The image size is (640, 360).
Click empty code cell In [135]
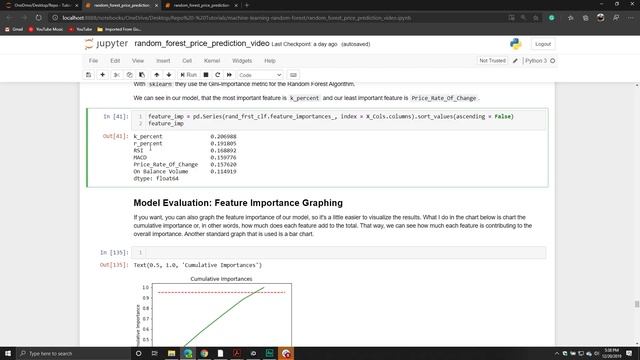point(338,253)
